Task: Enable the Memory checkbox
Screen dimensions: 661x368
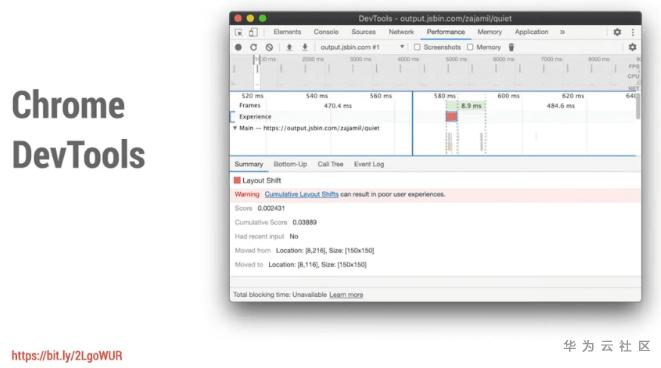Action: [470, 47]
